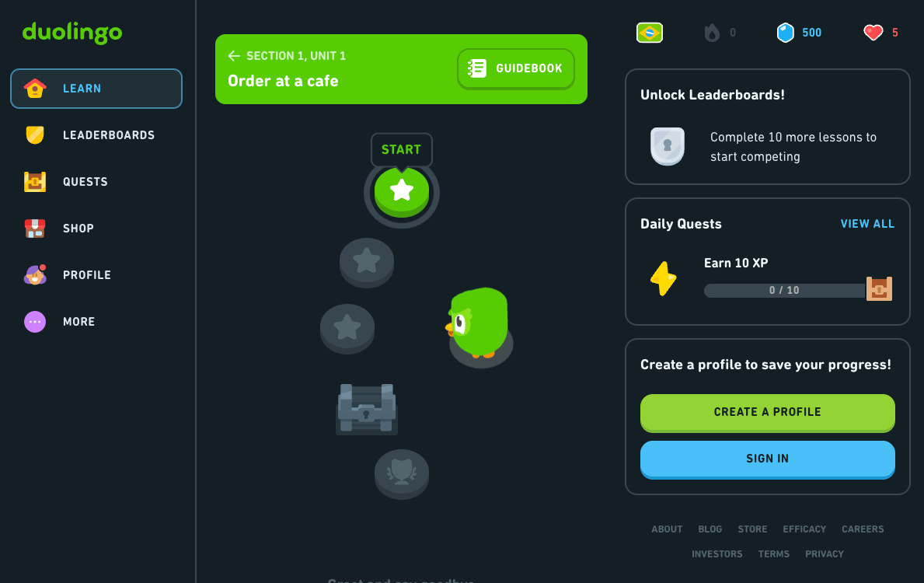Select the locked trophy node

click(x=401, y=474)
